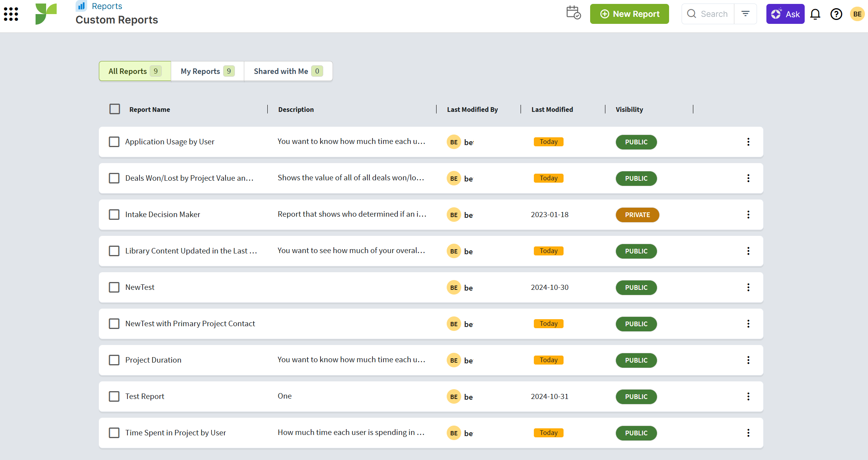Open the search filter options dropdown

click(x=745, y=14)
